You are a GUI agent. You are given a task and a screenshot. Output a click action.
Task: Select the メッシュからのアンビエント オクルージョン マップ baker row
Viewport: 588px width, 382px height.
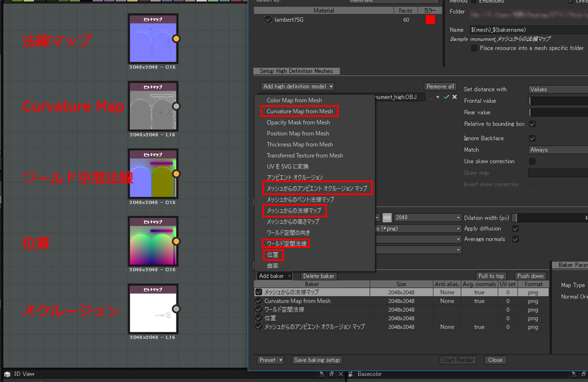click(x=401, y=327)
